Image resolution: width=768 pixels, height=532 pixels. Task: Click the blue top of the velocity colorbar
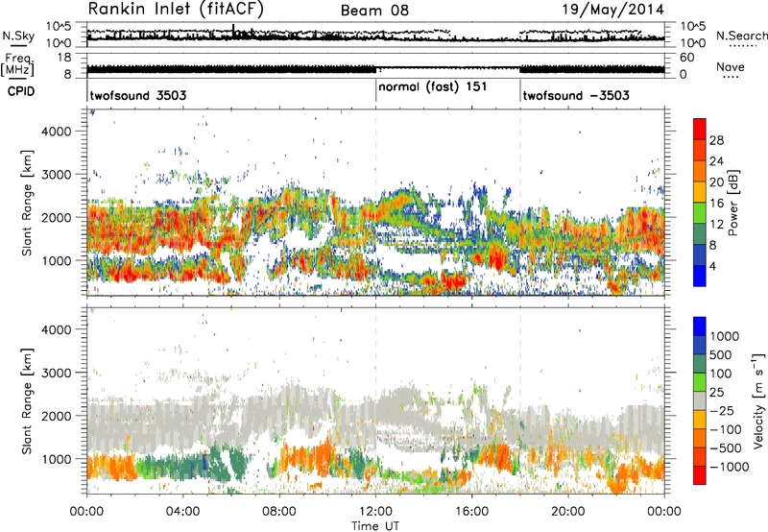pyautogui.click(x=700, y=326)
